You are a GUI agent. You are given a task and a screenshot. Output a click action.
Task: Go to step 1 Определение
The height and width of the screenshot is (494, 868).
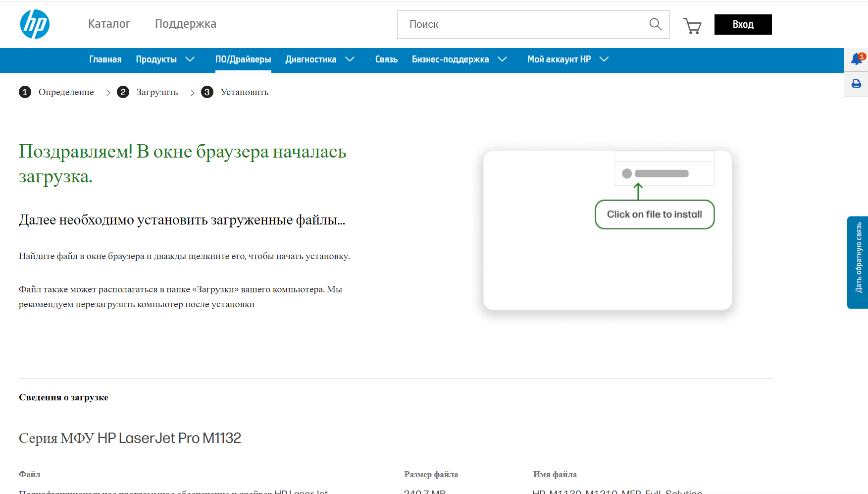(x=56, y=92)
